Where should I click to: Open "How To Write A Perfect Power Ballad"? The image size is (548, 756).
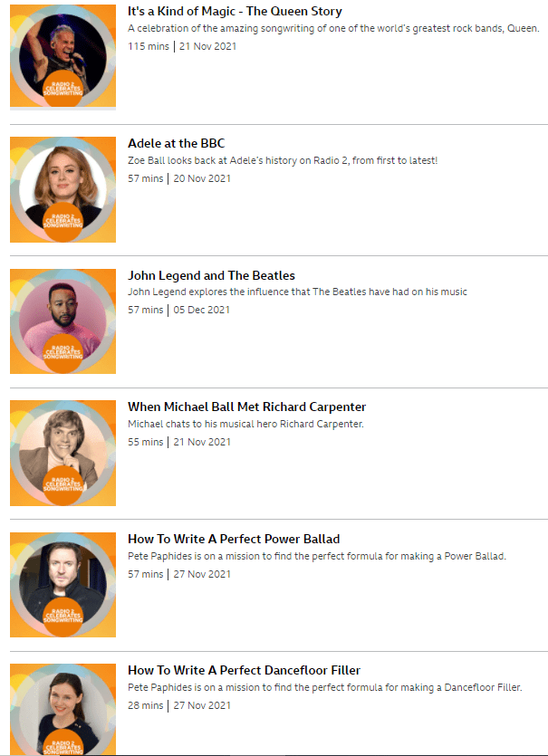click(234, 539)
